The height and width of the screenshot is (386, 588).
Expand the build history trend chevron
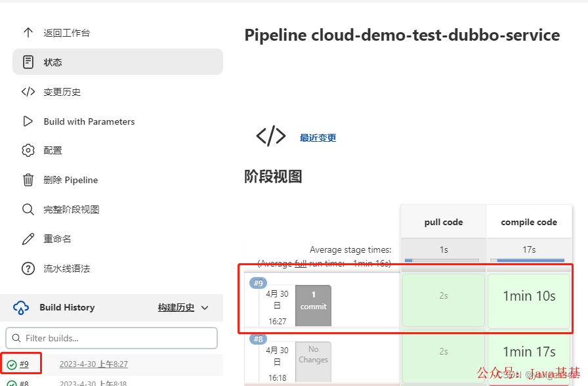click(205, 308)
